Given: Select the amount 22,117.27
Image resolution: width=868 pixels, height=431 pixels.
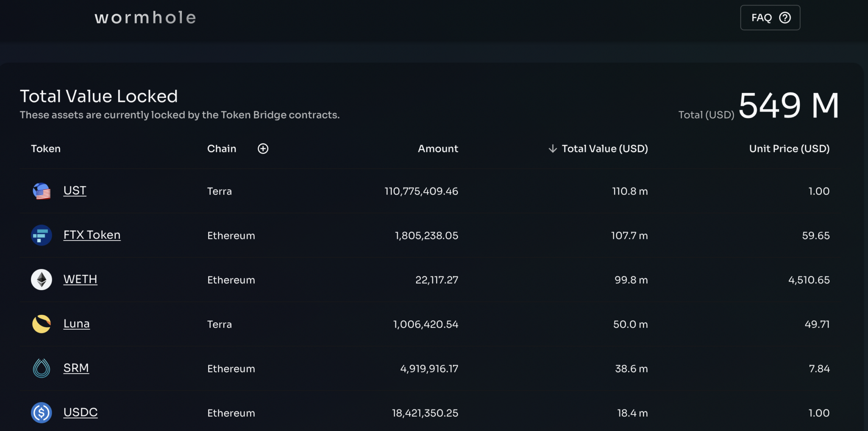Looking at the screenshot, I should (x=437, y=280).
